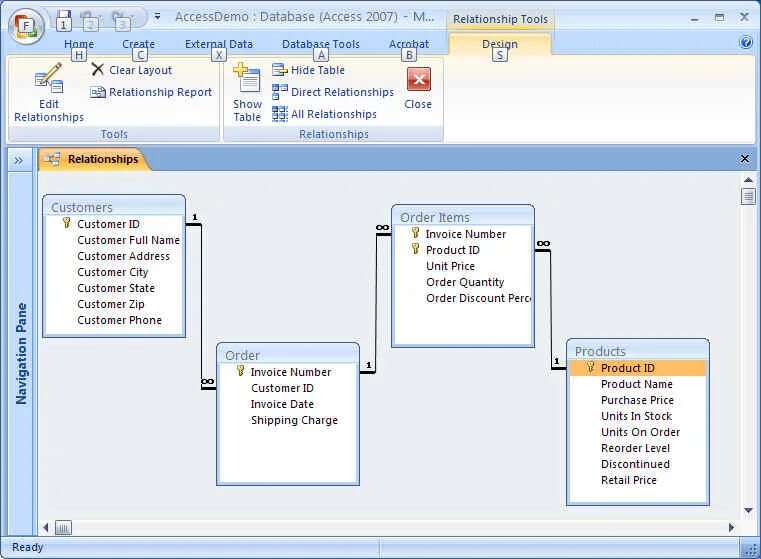Image resolution: width=761 pixels, height=559 pixels.
Task: Select Product ID in Order Items table
Action: point(463,249)
